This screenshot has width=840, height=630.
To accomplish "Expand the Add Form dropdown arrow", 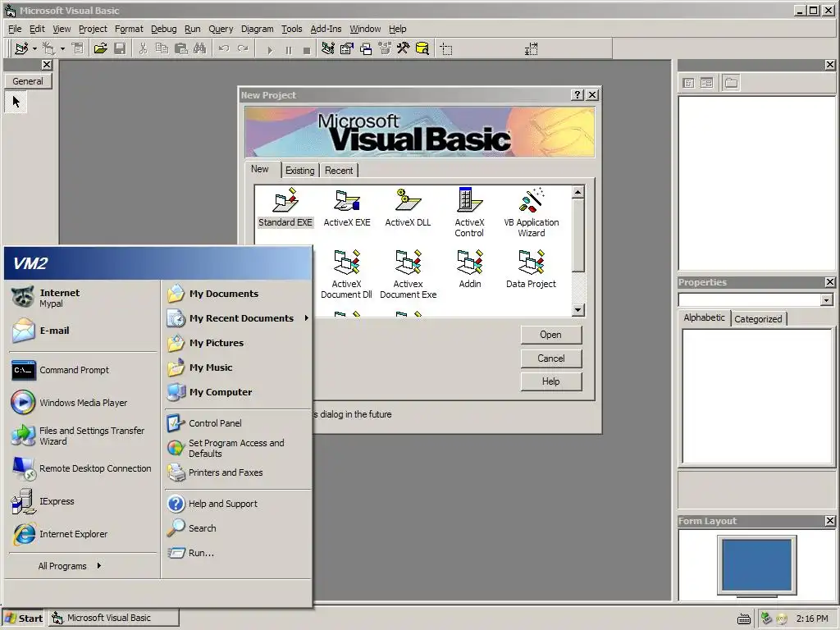I will click(62, 48).
